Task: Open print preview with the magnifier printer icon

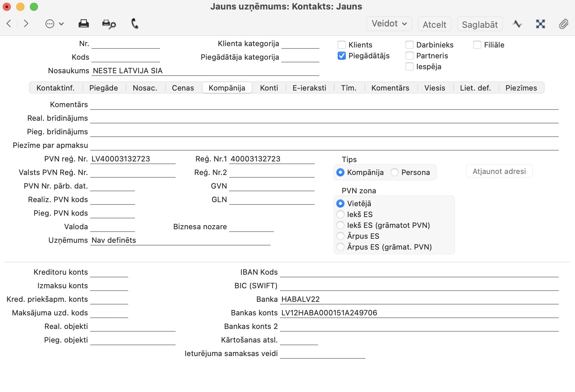Action: (x=109, y=24)
